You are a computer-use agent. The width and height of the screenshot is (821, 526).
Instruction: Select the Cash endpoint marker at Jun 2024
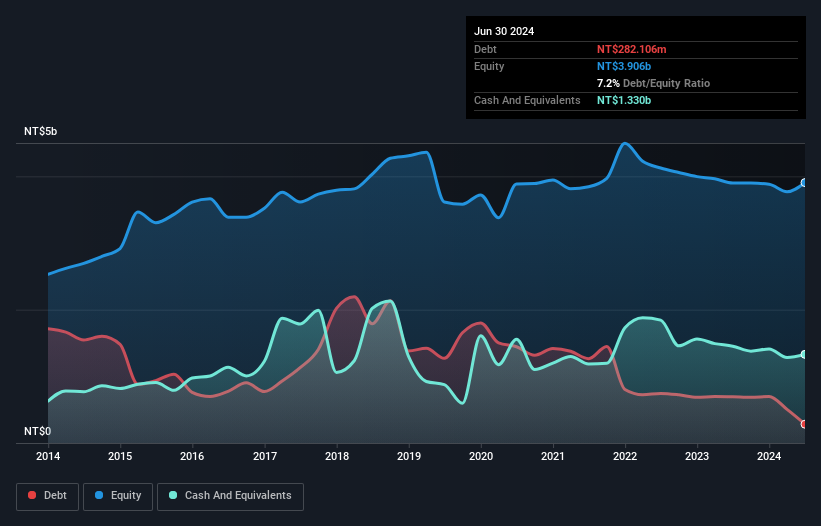pos(804,354)
